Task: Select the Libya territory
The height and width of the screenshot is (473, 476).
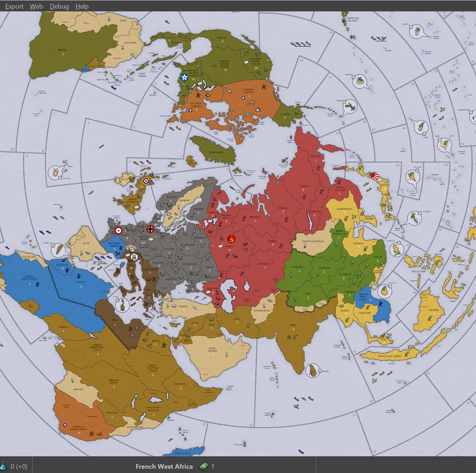Action: pyautogui.click(x=114, y=320)
